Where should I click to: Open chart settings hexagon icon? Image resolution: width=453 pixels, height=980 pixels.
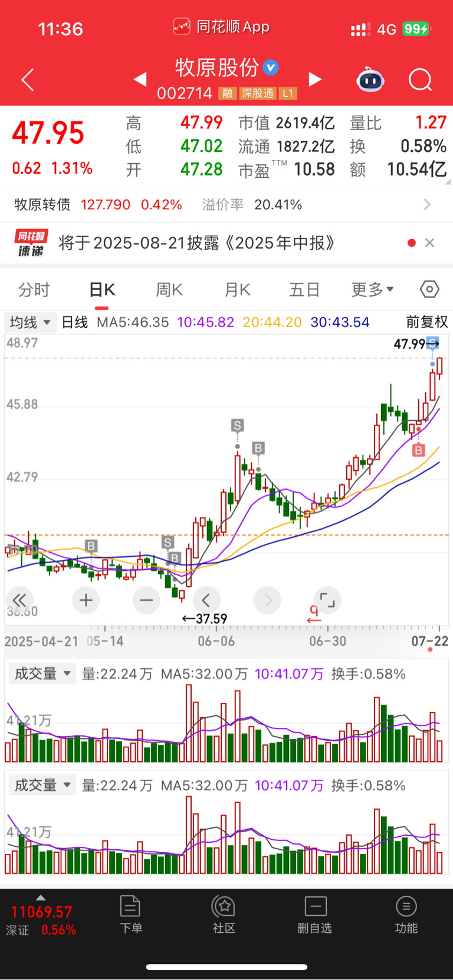[x=430, y=289]
